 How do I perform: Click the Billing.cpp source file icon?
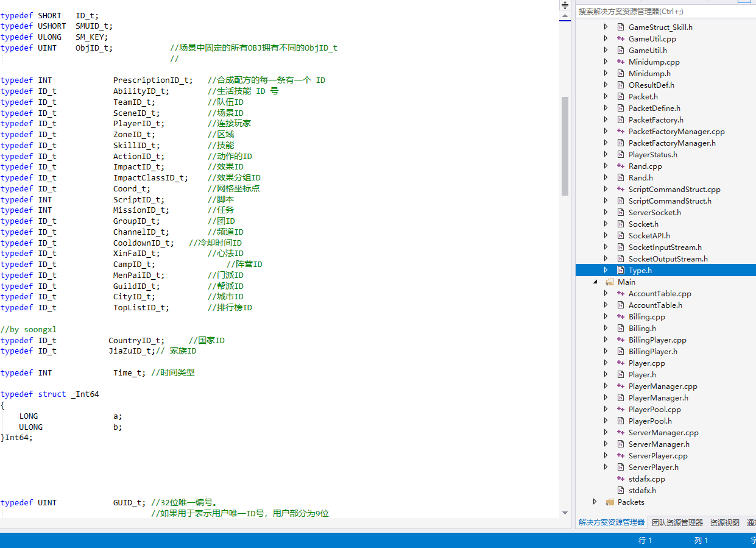pyautogui.click(x=621, y=316)
